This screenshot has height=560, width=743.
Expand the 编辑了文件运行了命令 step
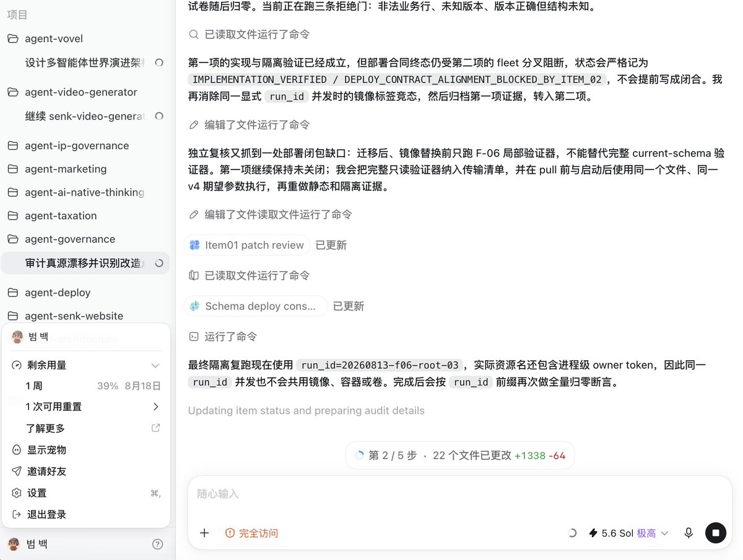coord(250,125)
